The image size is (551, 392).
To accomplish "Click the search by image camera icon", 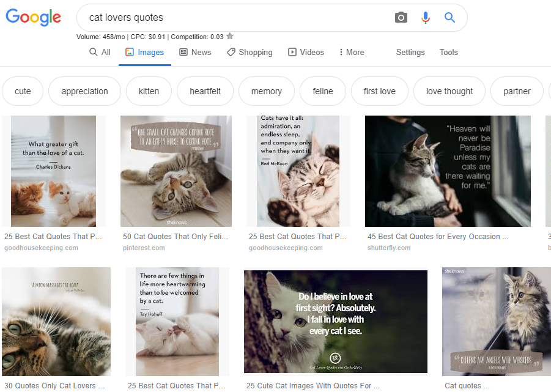I will coord(401,18).
